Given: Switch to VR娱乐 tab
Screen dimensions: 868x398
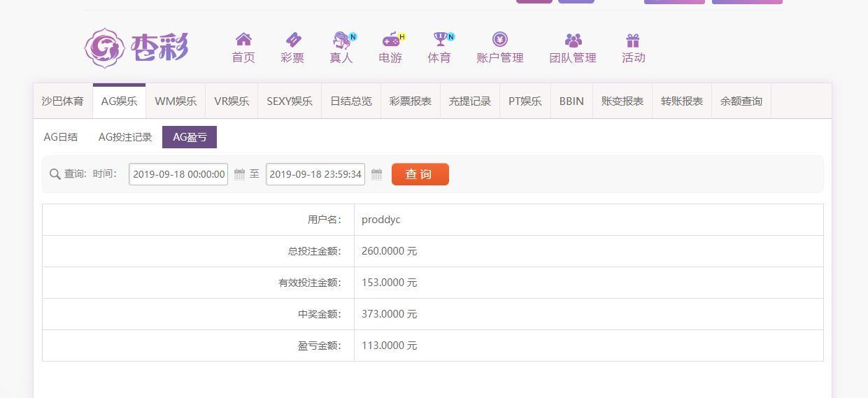Looking at the screenshot, I should pos(232,101).
